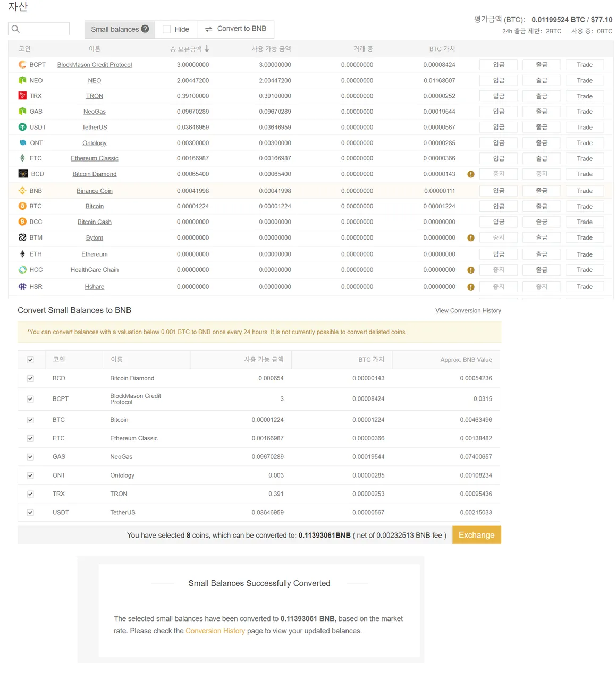The image size is (616, 680).
Task: Click the search magnifier icon
Action: point(15,29)
